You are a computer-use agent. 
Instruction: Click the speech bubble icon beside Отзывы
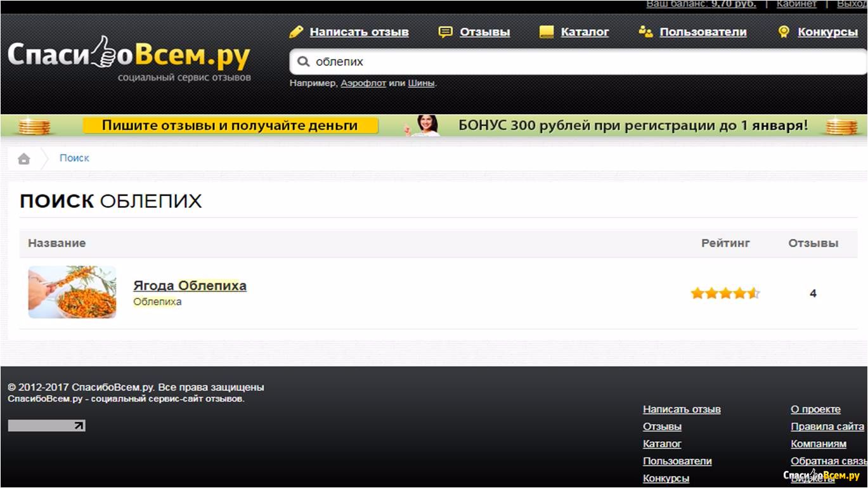(446, 32)
